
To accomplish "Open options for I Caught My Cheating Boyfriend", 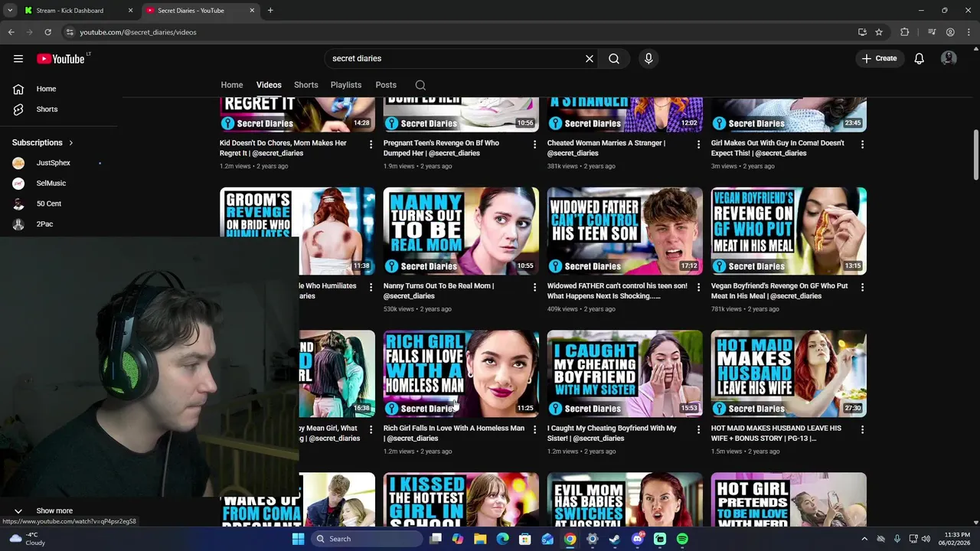I will pyautogui.click(x=698, y=429).
